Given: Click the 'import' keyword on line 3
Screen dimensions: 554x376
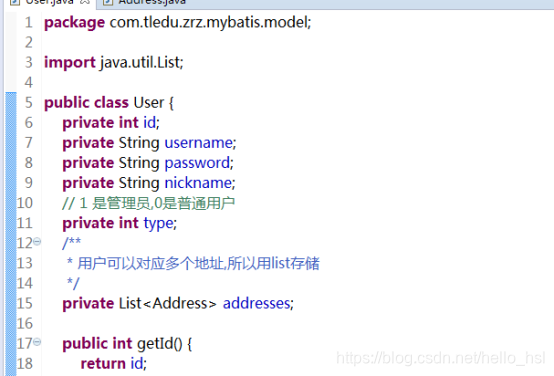Looking at the screenshot, I should coord(70,63).
